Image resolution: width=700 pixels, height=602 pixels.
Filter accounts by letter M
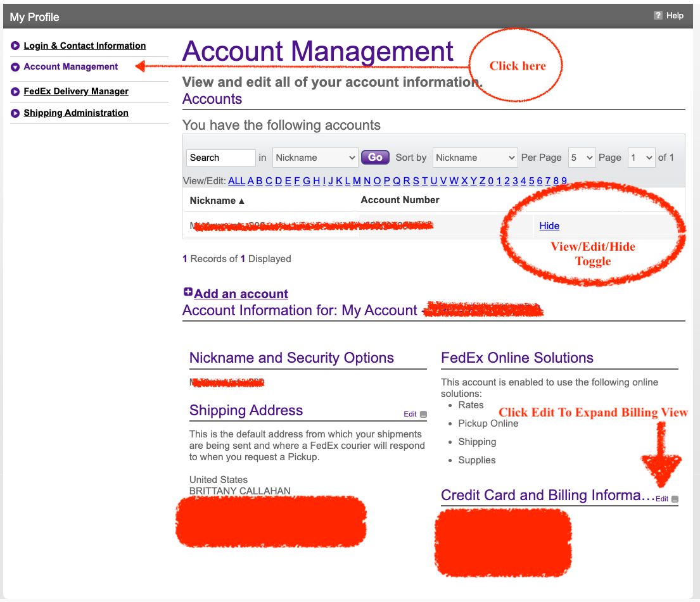[x=357, y=181]
